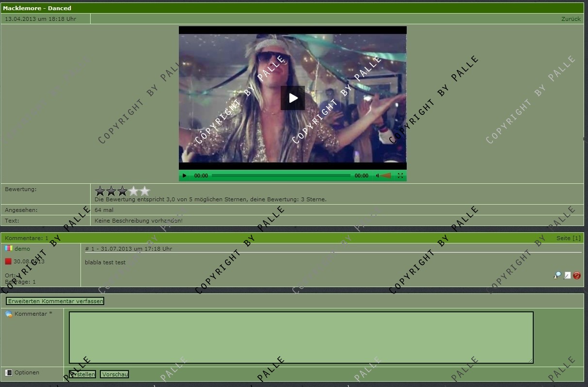The image size is (588, 387).
Task: Click comment page link Seite [1]
Action: click(x=569, y=238)
